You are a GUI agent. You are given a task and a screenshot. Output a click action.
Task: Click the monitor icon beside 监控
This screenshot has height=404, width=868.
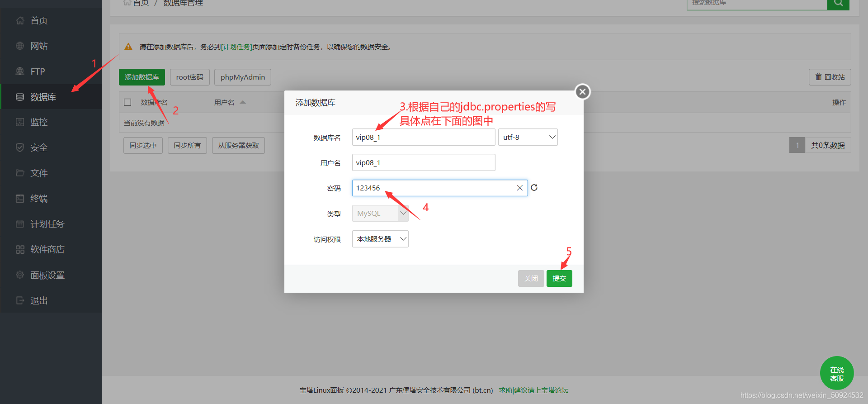click(x=20, y=122)
